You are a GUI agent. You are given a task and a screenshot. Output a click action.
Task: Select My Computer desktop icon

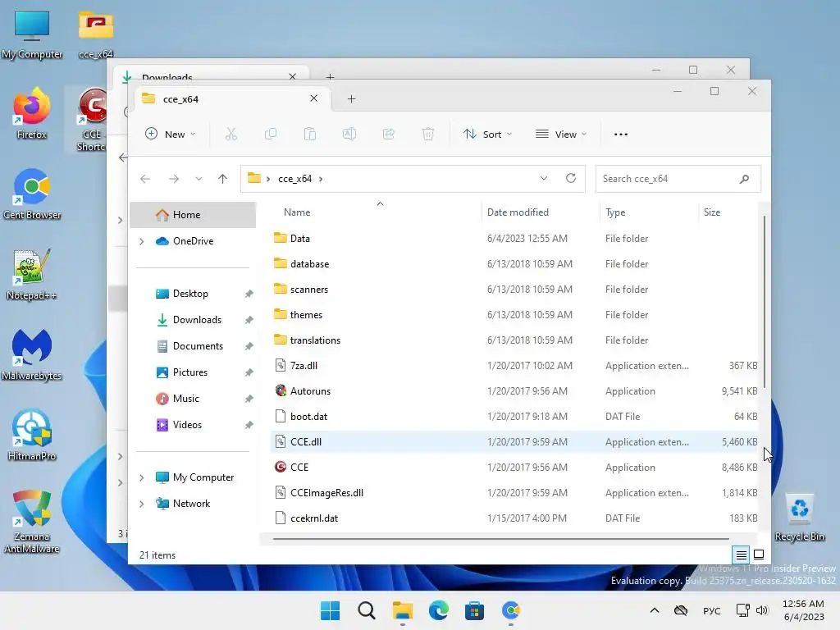pyautogui.click(x=32, y=34)
